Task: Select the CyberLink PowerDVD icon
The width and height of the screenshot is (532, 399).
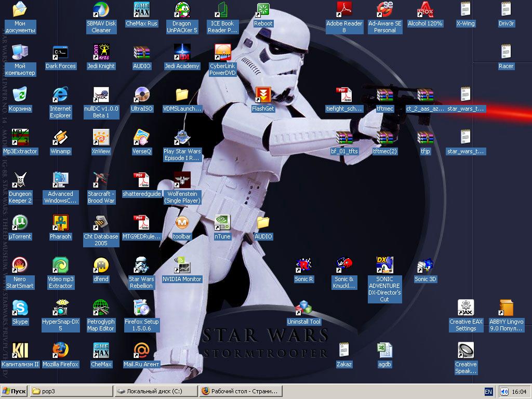Action: point(222,52)
